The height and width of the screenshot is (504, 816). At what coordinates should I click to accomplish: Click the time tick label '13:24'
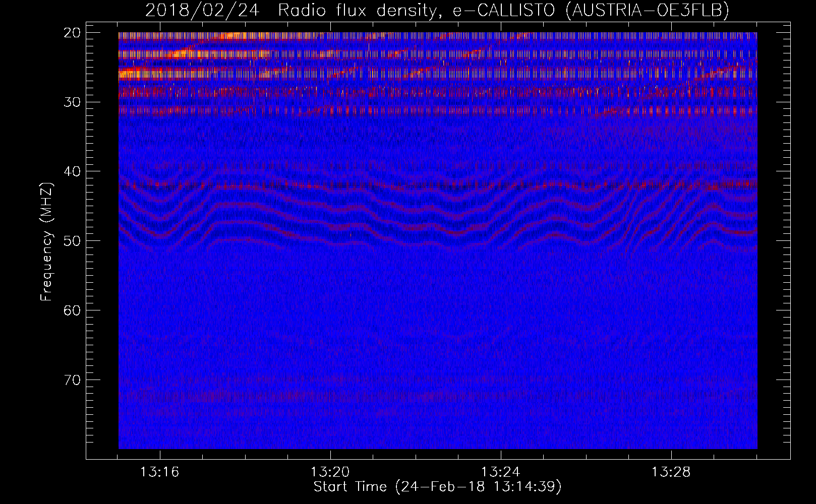click(501, 472)
